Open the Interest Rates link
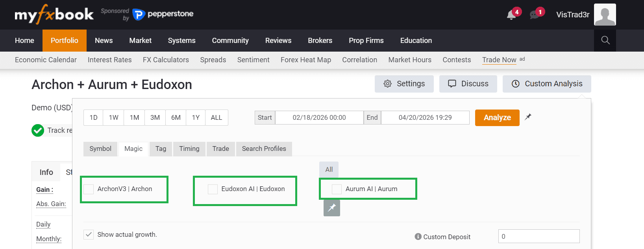644x249 pixels. (x=110, y=60)
